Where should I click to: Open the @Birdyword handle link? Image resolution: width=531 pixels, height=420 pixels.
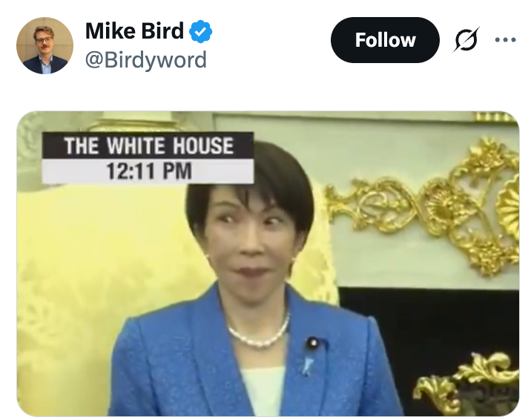(x=145, y=60)
